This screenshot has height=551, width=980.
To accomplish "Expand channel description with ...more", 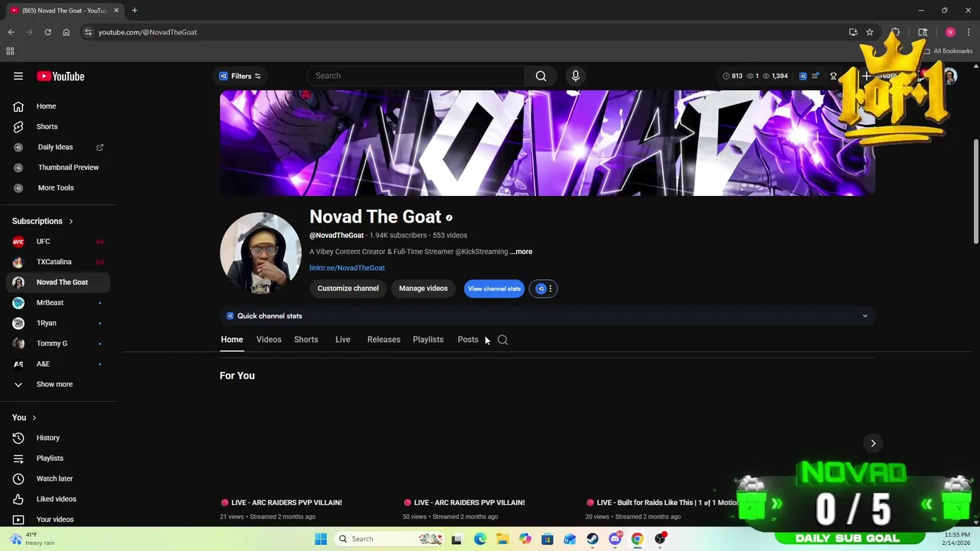I will point(521,252).
